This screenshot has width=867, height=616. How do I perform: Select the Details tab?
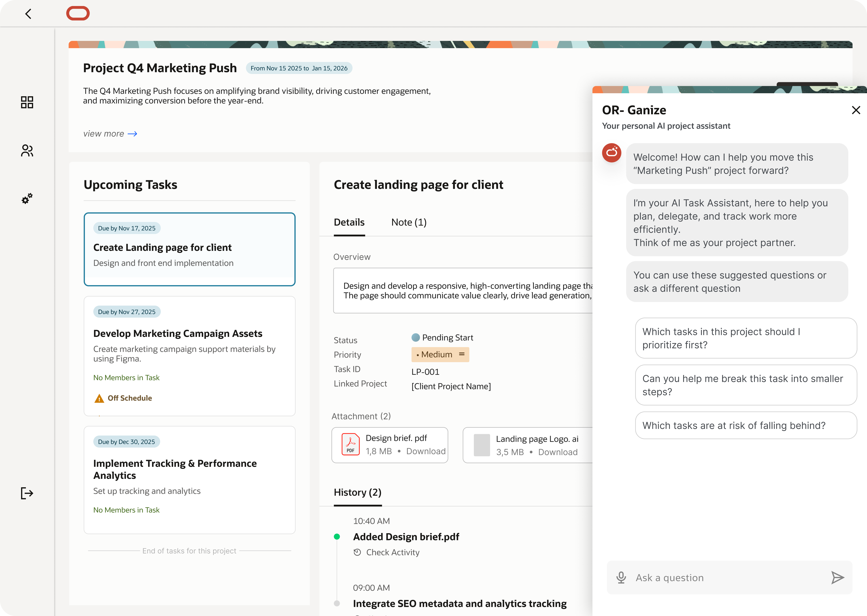349,222
